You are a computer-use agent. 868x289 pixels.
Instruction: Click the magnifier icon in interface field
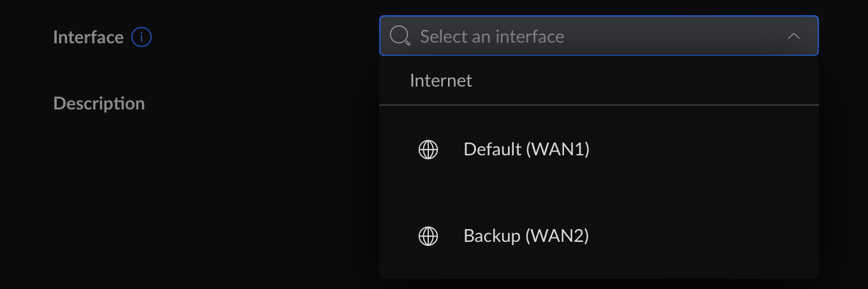pos(400,36)
